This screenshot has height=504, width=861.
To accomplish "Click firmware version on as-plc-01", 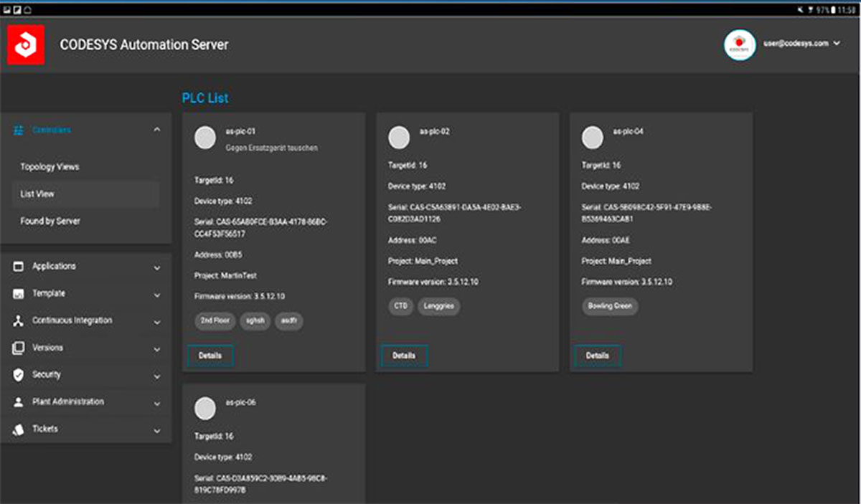I will (240, 297).
